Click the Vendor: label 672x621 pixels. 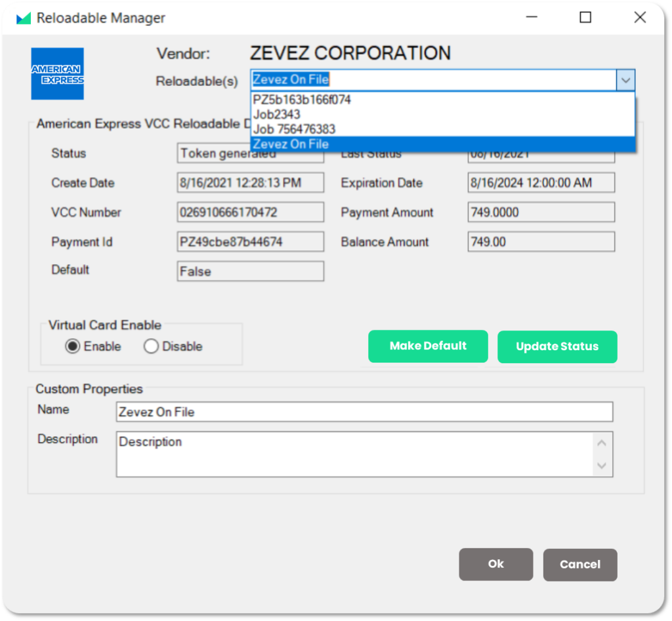[183, 54]
